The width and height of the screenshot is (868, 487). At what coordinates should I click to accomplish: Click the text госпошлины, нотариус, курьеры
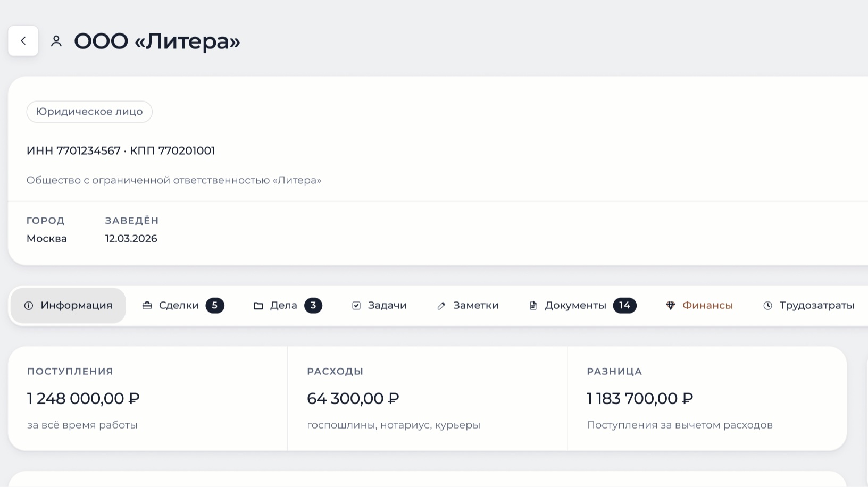click(x=394, y=425)
